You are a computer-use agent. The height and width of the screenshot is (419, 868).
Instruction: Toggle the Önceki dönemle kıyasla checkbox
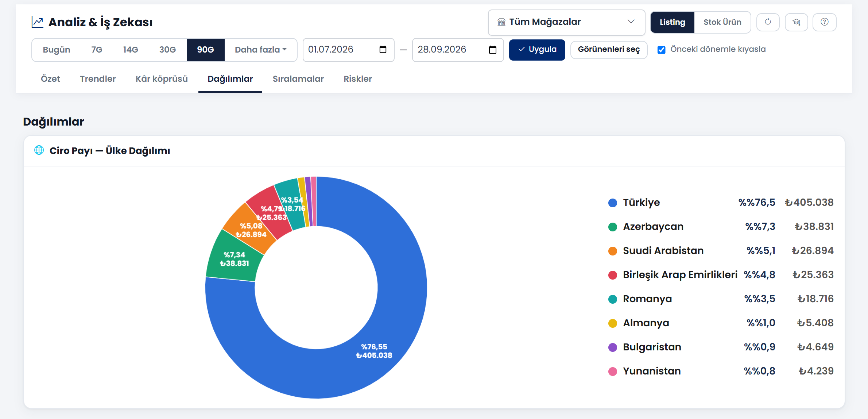[661, 50]
